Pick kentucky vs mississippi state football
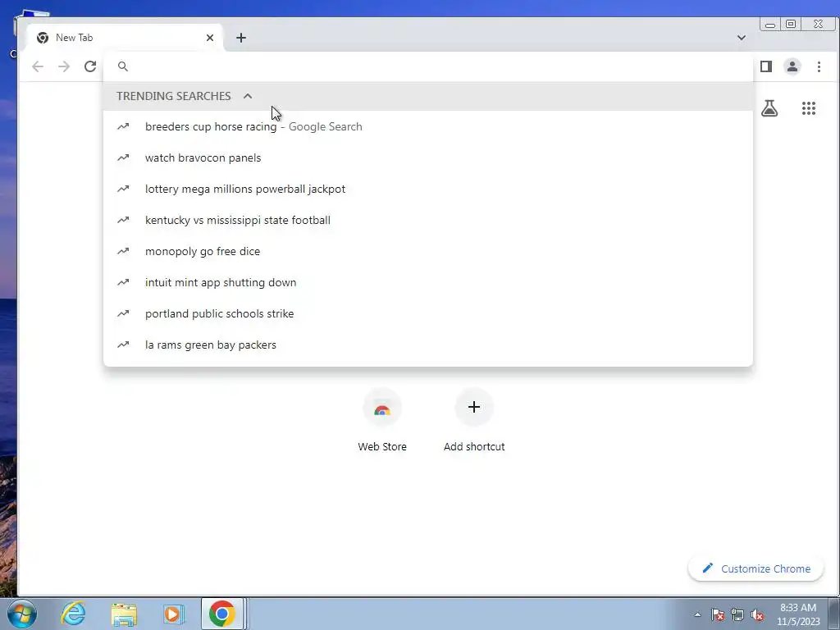 coord(428,220)
